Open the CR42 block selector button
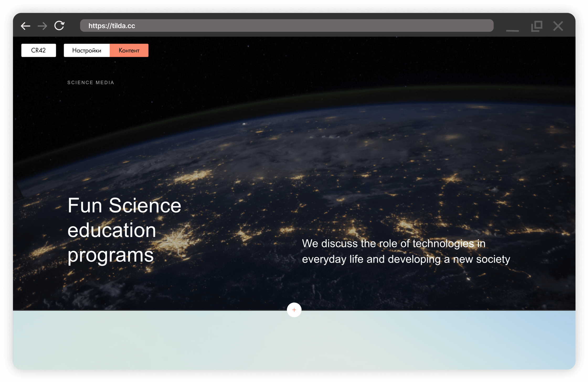 (39, 50)
